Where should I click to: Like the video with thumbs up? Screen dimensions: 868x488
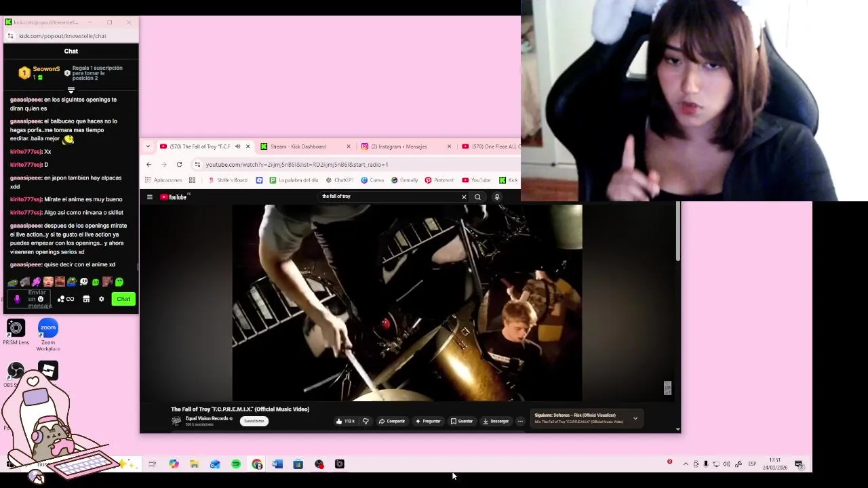pos(345,422)
